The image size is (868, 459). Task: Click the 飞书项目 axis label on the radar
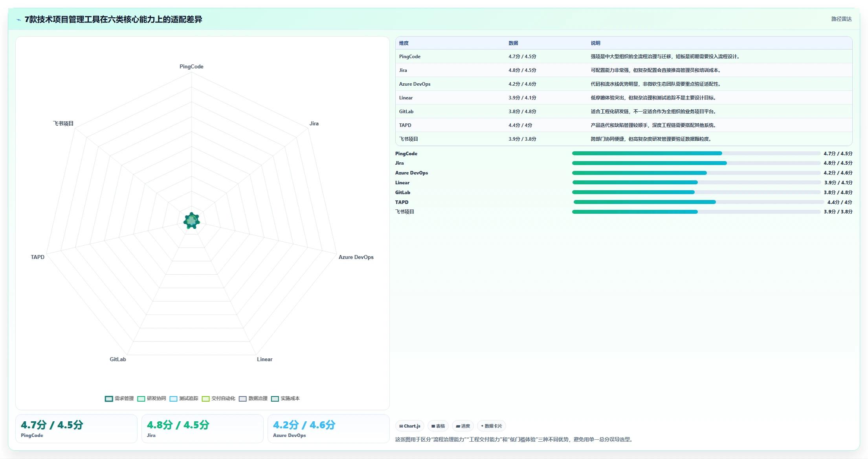click(63, 123)
